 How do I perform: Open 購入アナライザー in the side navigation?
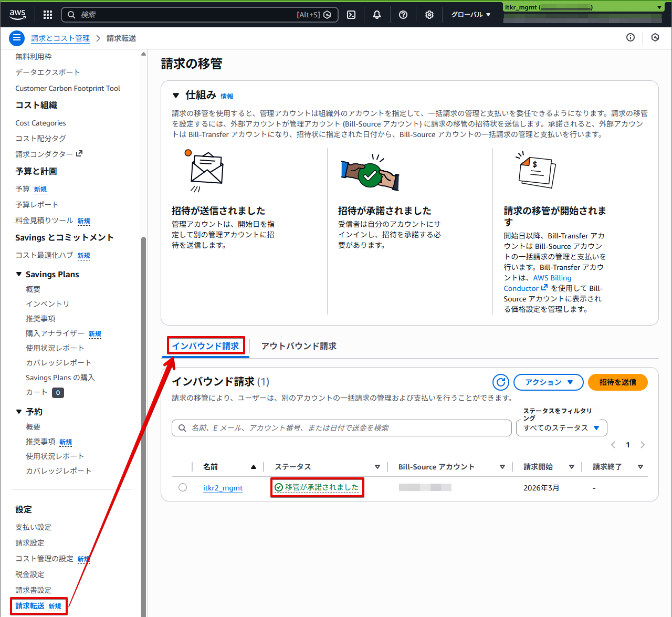pyautogui.click(x=55, y=333)
